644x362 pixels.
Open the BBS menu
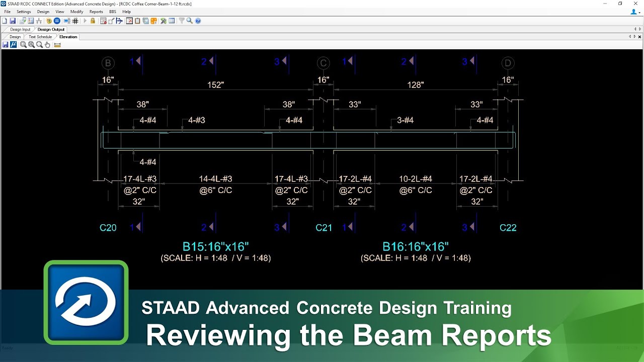(x=113, y=12)
